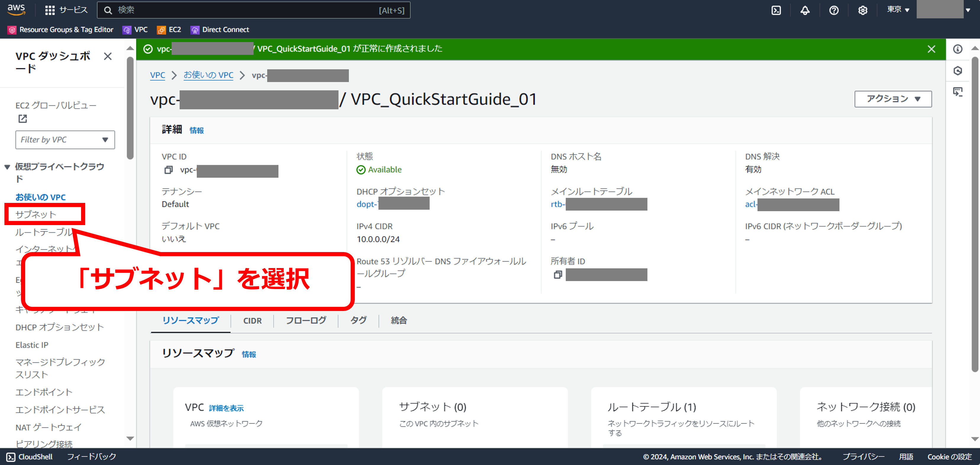Click the ルートテーブル (1) card heading
This screenshot has height=465, width=980.
[x=652, y=407]
